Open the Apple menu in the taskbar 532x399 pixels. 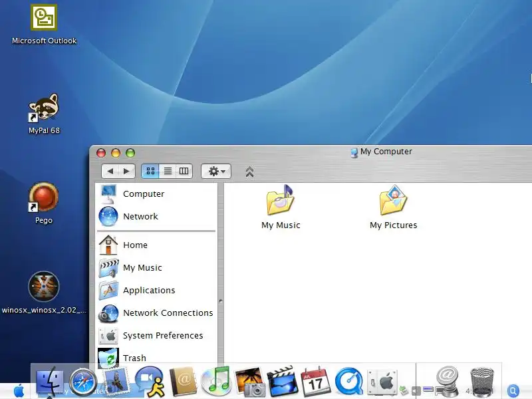[x=19, y=390]
